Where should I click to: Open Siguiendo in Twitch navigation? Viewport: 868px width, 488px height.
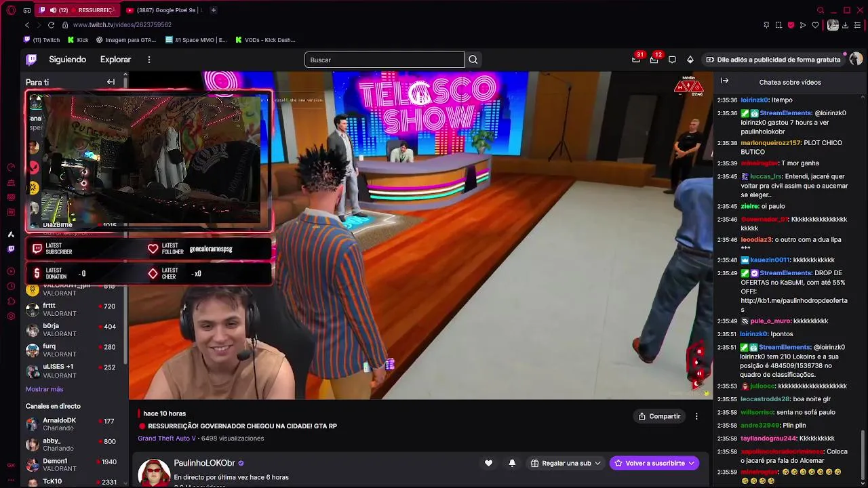(x=67, y=60)
